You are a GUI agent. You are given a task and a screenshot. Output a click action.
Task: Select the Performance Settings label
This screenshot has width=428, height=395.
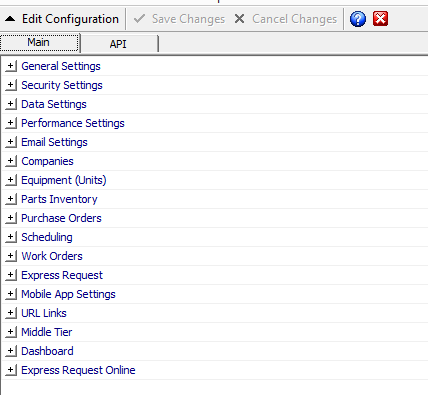tap(73, 123)
